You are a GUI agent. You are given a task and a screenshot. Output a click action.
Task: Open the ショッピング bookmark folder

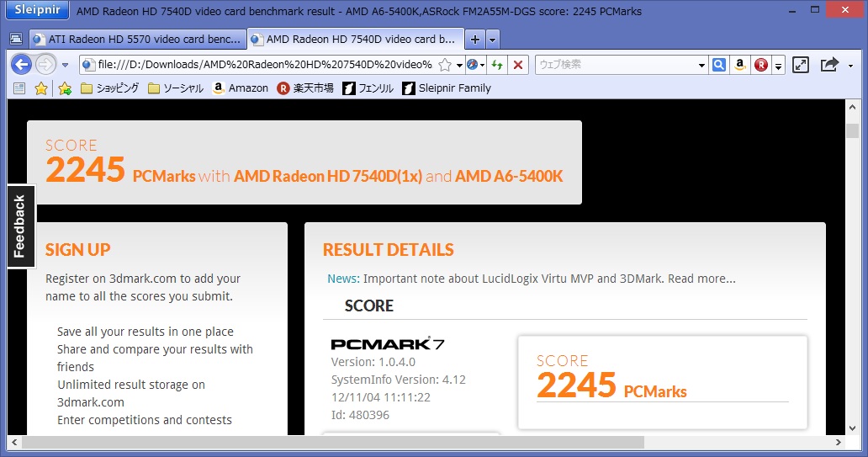(109, 88)
